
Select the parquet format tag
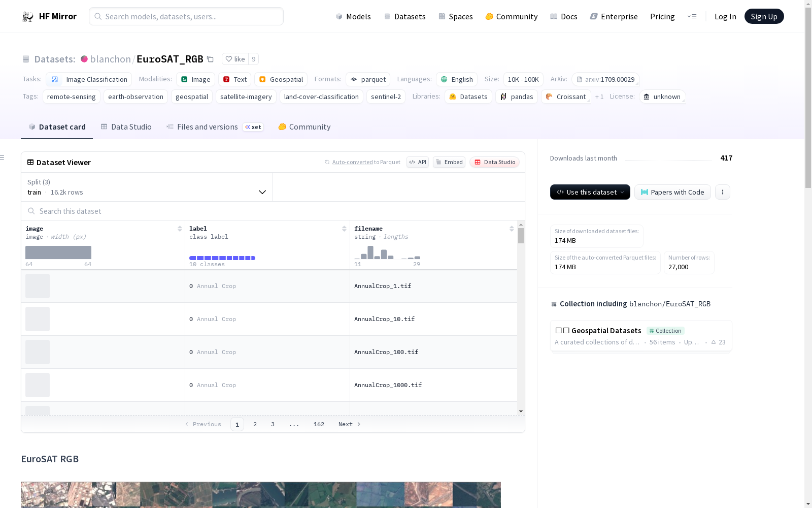point(368,79)
